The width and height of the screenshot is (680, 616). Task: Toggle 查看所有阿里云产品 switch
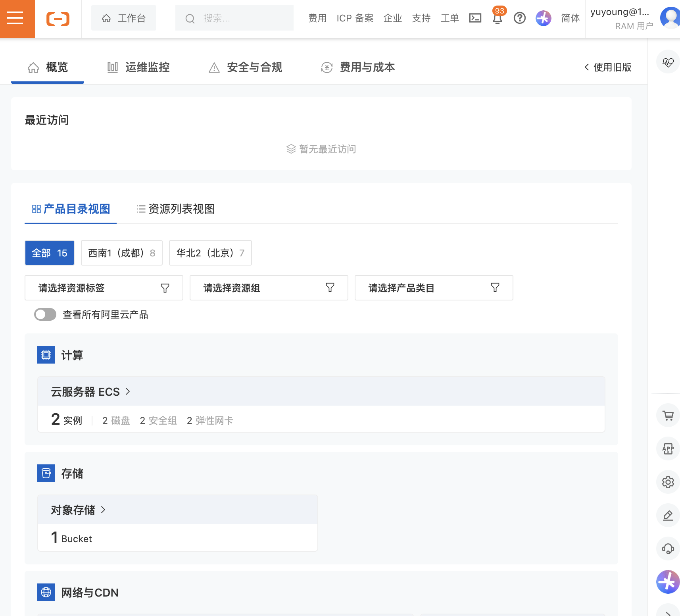pyautogui.click(x=45, y=315)
